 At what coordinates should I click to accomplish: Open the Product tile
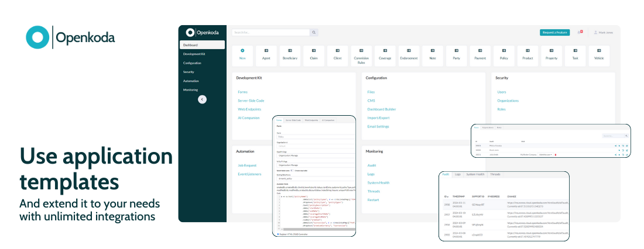[x=527, y=56]
